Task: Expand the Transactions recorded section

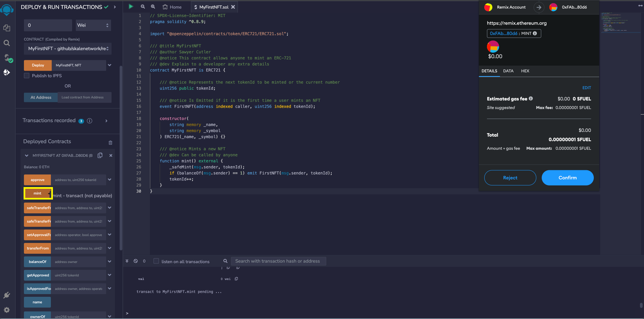Action: [x=106, y=121]
